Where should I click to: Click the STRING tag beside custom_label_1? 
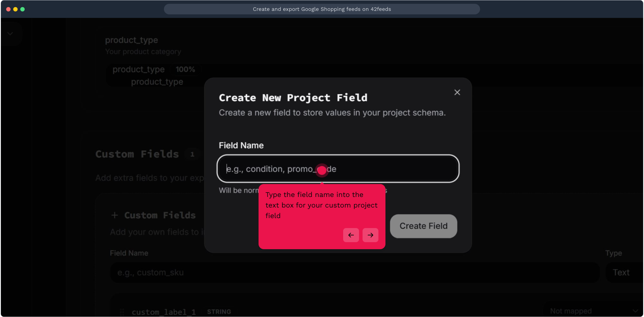pos(219,311)
